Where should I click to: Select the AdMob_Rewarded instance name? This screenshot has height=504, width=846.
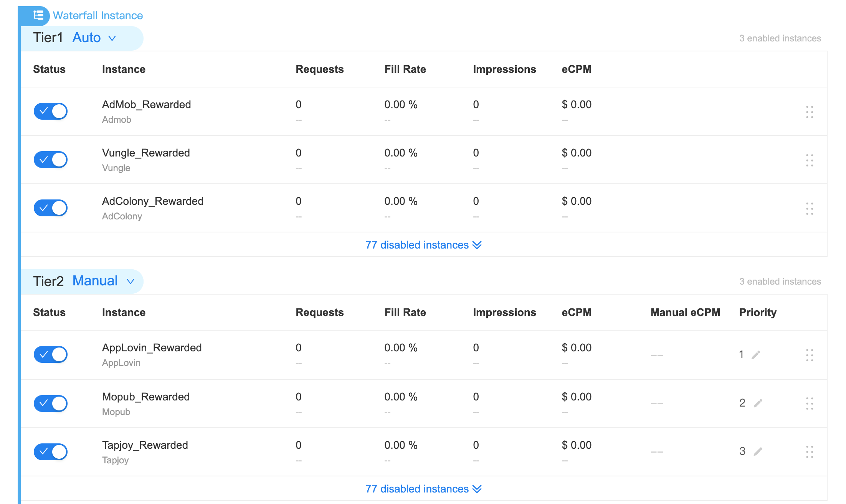click(x=146, y=104)
